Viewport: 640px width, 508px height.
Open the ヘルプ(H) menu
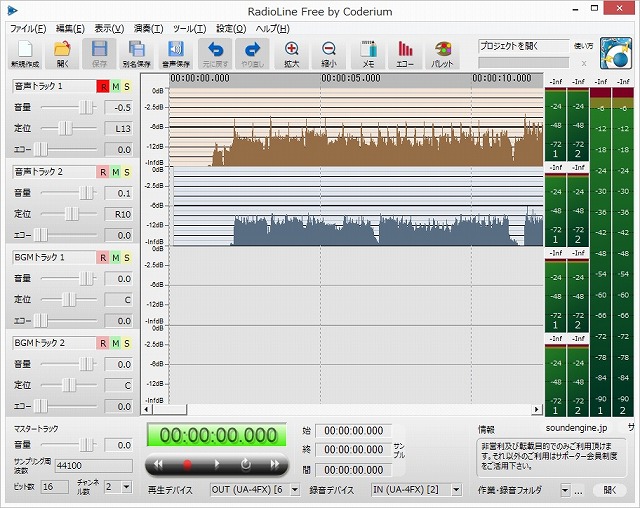(273, 29)
